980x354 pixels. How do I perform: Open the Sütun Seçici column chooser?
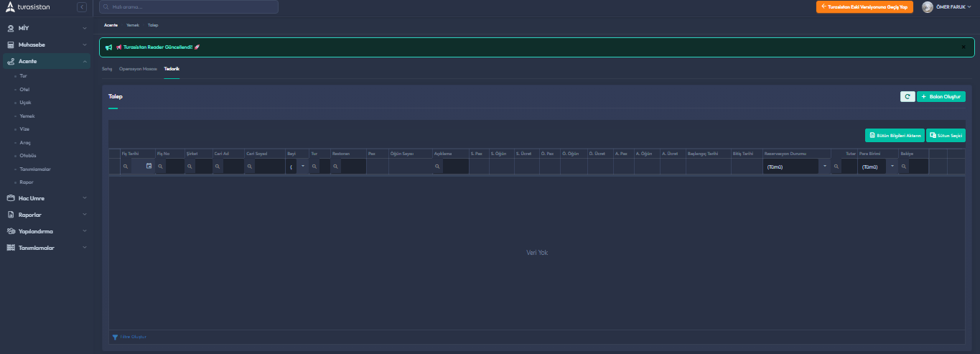[946, 135]
